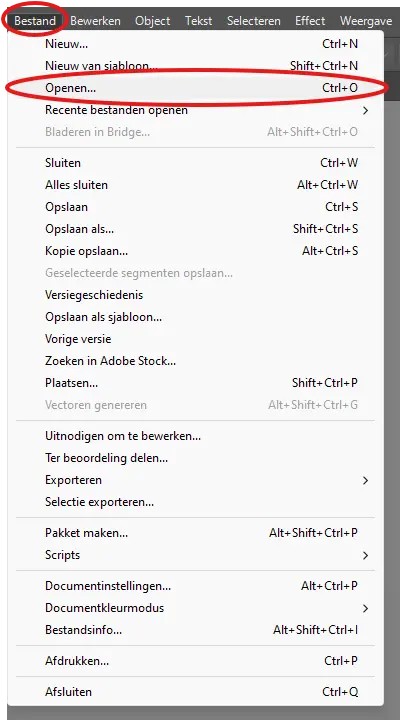The height and width of the screenshot is (720, 400).
Task: Select Opslaan als... entry
Action: pyautogui.click(x=196, y=229)
